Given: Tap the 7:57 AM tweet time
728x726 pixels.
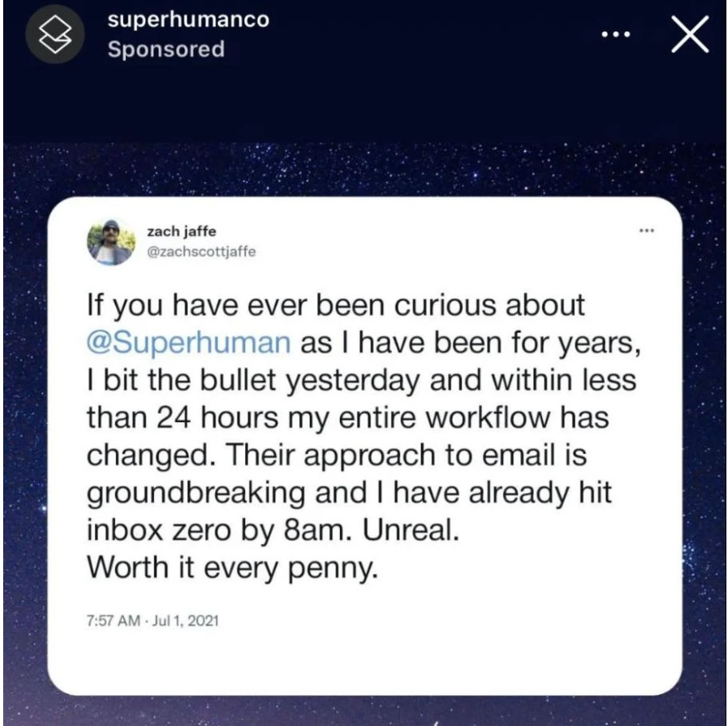Looking at the screenshot, I should click(113, 621).
